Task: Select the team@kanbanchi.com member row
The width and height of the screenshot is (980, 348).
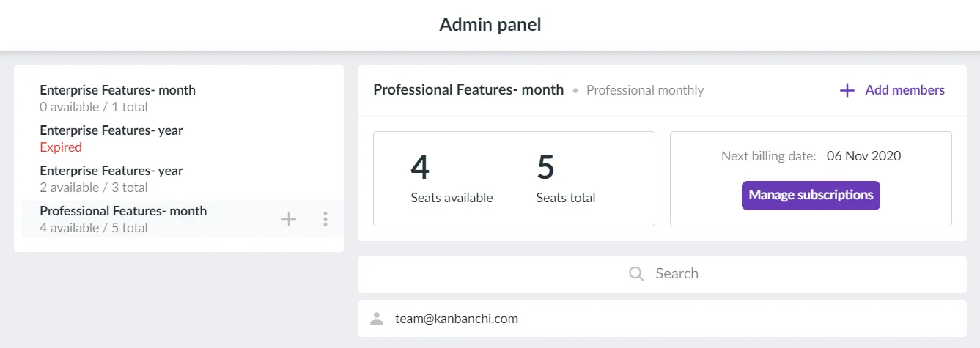Action: tap(663, 319)
